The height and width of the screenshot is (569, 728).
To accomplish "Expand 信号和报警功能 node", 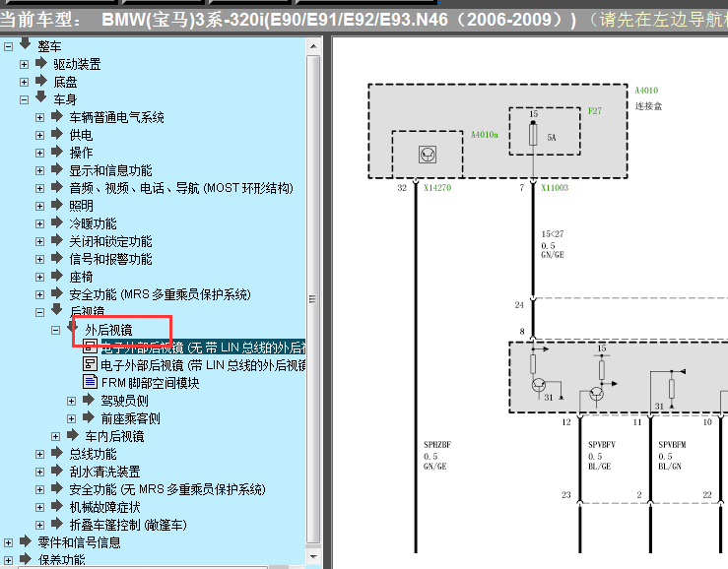I will tap(40, 259).
